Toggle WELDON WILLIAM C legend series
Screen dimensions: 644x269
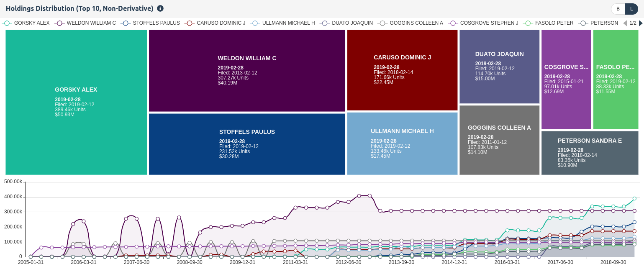(59, 23)
